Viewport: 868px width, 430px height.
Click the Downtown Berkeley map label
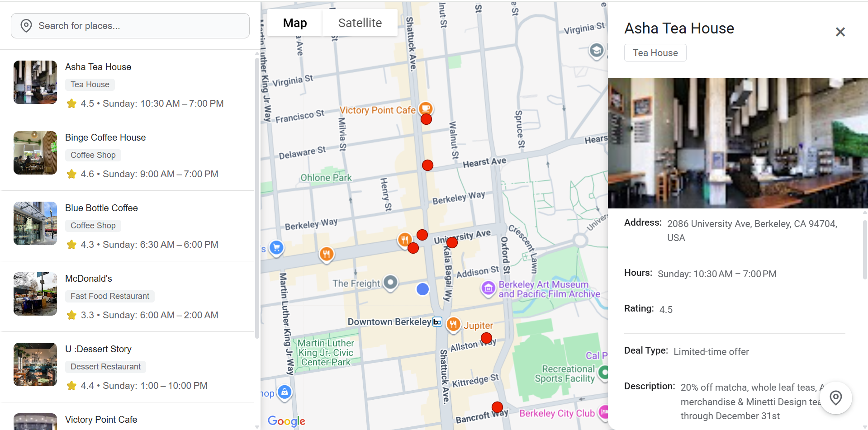(389, 322)
